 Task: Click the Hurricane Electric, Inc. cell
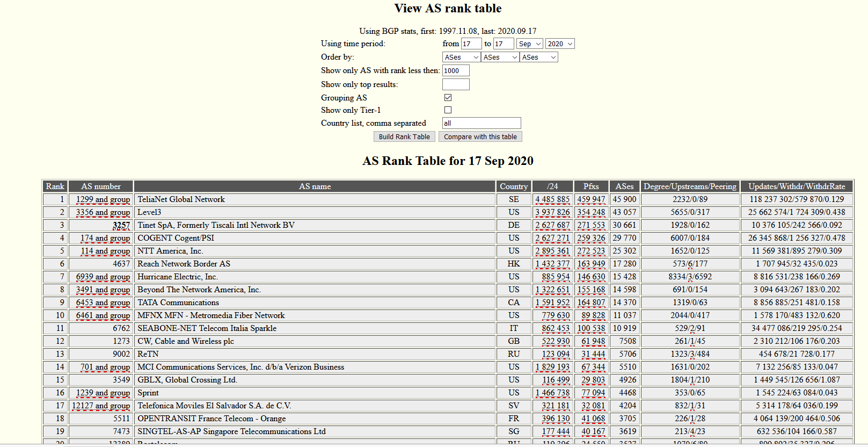click(315, 277)
